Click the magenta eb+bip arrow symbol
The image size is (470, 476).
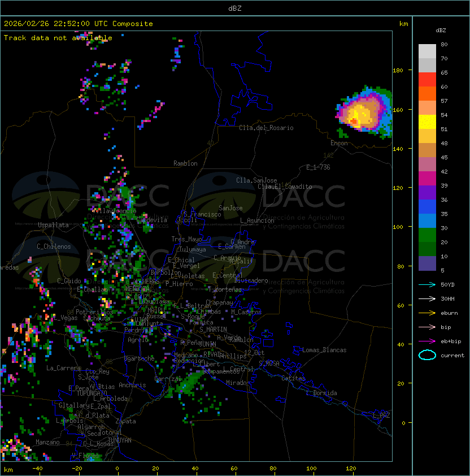pos(427,341)
